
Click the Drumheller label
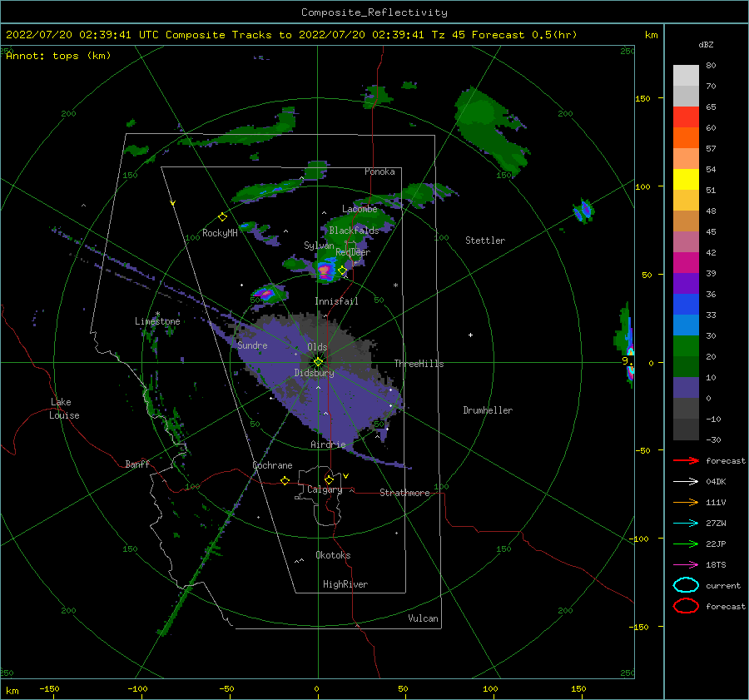(488, 410)
